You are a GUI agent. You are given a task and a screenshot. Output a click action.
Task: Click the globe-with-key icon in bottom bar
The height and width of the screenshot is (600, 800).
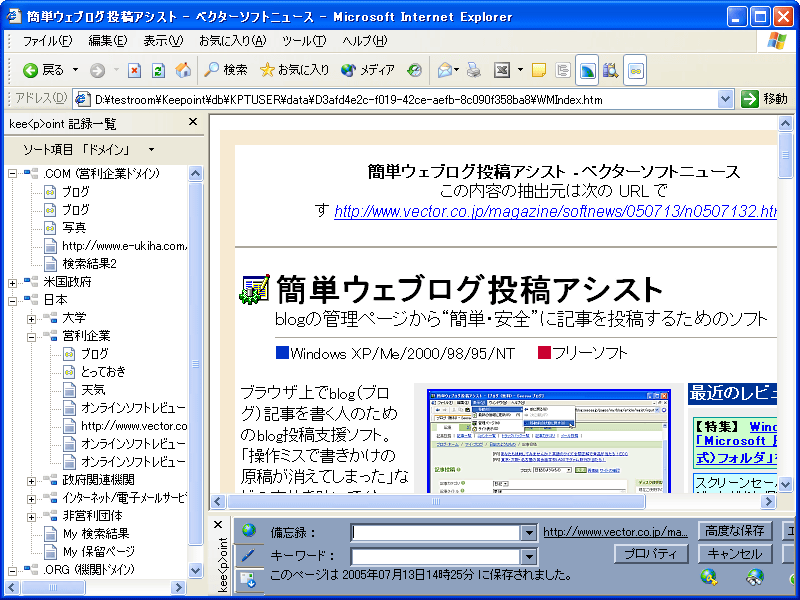pyautogui.click(x=709, y=577)
